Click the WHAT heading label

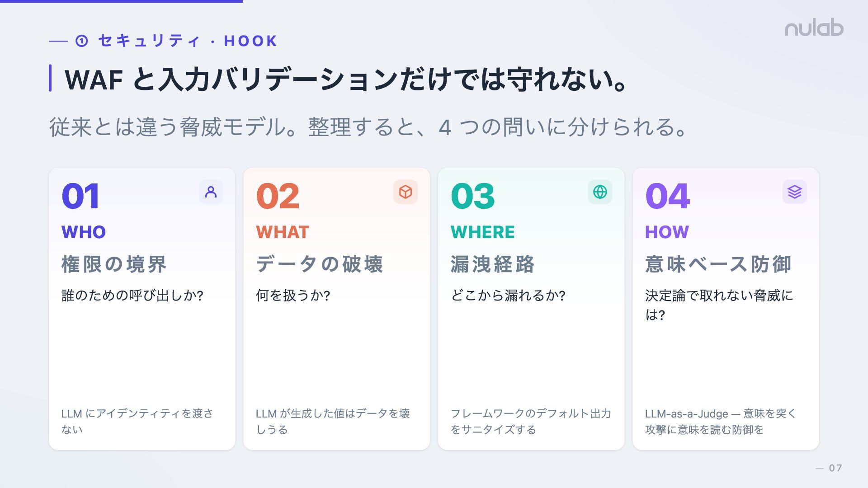coord(283,232)
